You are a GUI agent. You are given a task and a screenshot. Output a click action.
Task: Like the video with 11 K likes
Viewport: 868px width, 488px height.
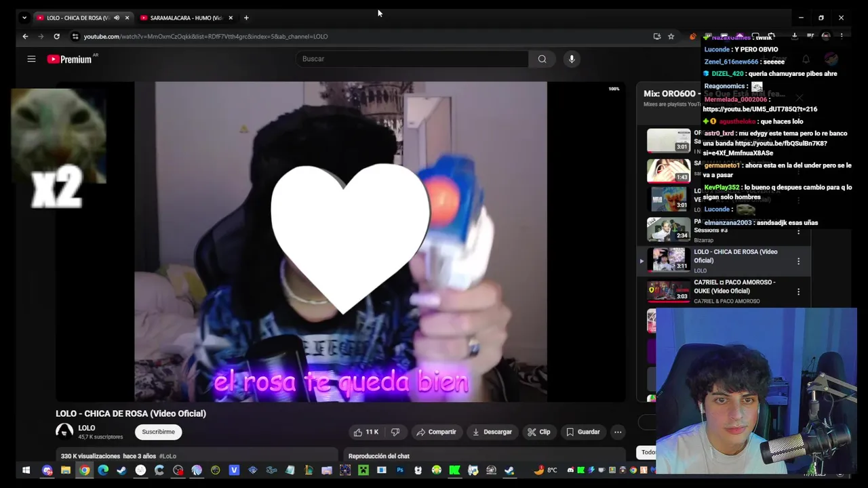click(x=366, y=432)
